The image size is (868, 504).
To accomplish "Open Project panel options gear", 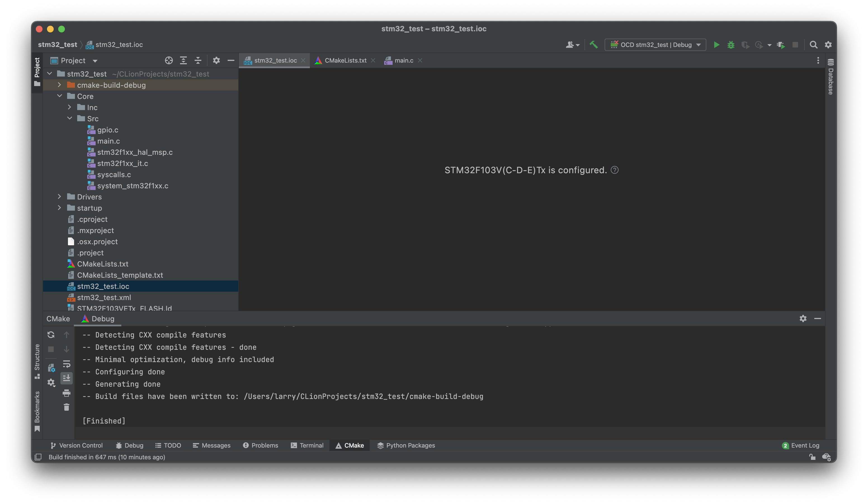I will (x=216, y=61).
